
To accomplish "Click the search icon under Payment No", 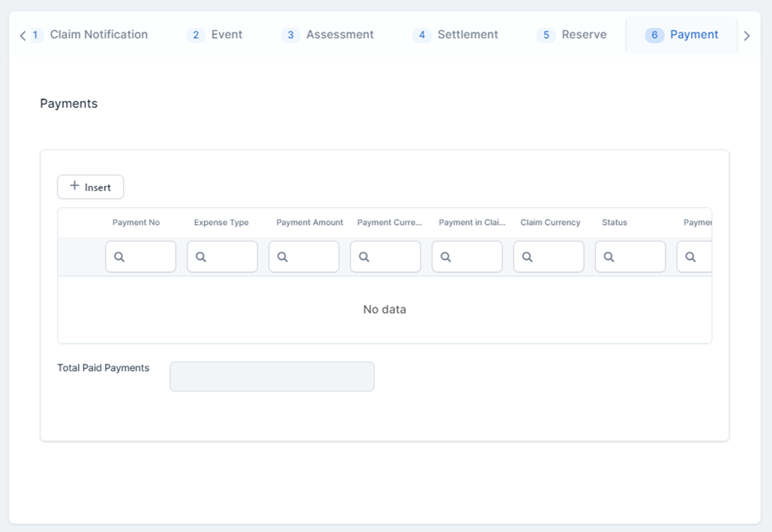I will pyautogui.click(x=119, y=257).
